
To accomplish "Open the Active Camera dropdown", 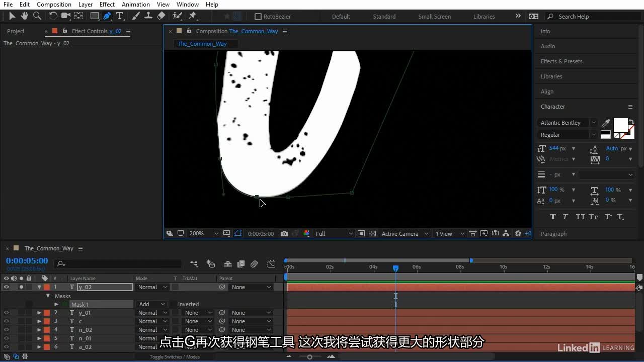I will tap(405, 234).
